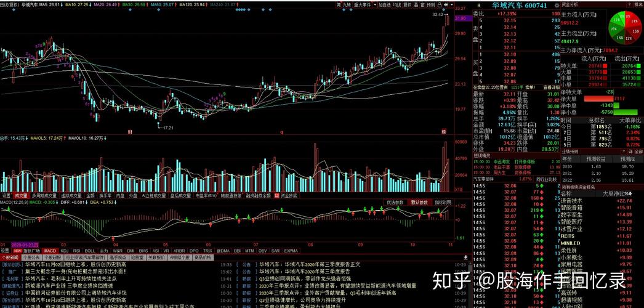
Task: Open news 新能源汽车产业链 三季度业绩换挡提速
Action: tap(69, 285)
